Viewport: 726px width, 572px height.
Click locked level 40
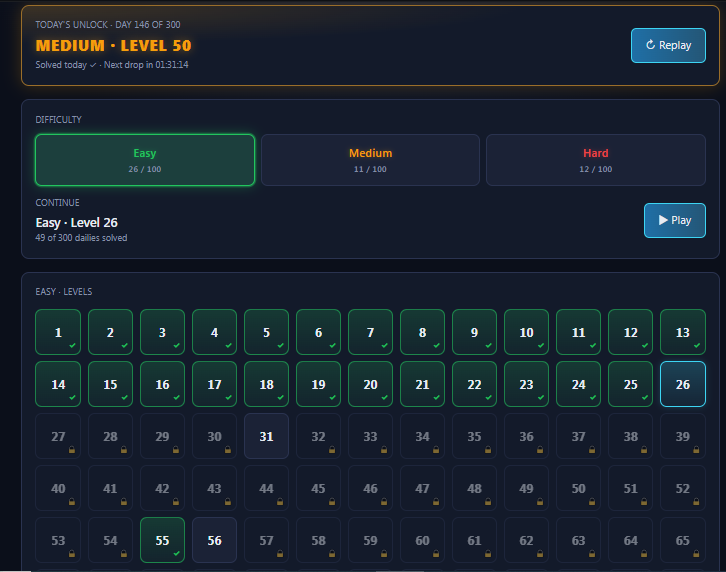[x=58, y=488]
